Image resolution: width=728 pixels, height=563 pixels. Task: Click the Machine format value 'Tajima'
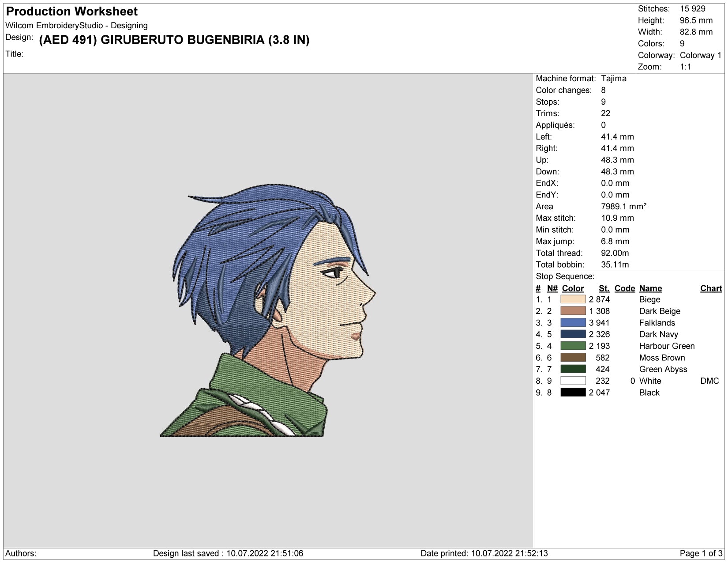pyautogui.click(x=614, y=79)
